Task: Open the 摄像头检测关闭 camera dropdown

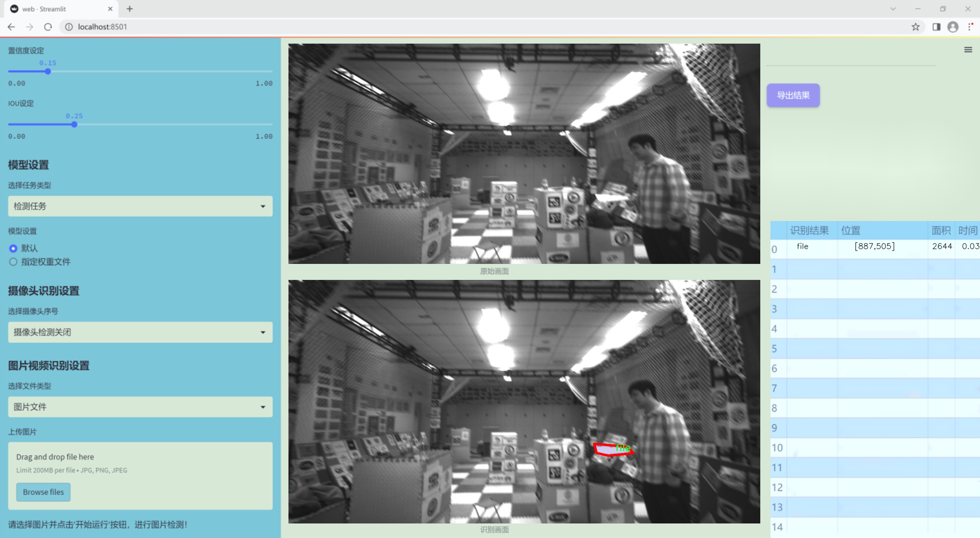Action: [140, 332]
